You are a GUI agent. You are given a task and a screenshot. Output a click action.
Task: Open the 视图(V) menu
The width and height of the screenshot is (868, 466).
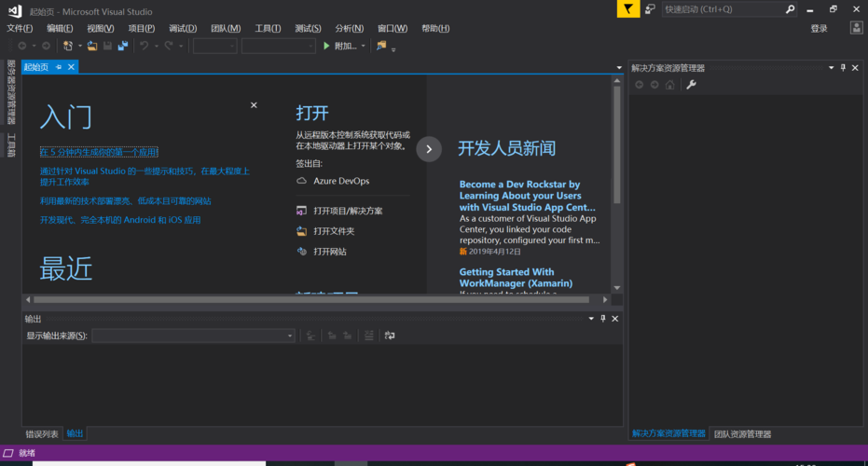[x=100, y=28]
